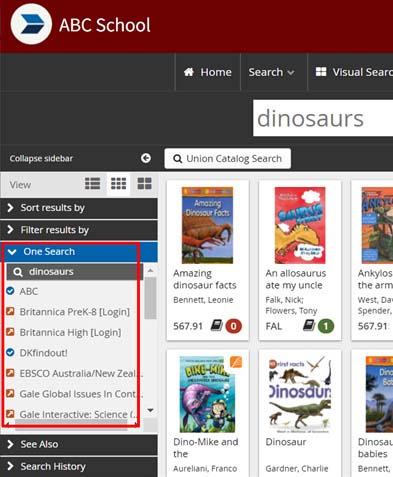Click author Bennett, Leonie under Amazing facts

203,300
